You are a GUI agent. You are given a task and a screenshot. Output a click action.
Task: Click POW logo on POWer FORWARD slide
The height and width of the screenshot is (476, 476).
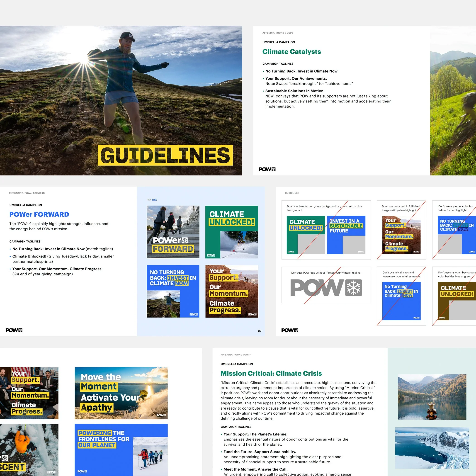[14, 330]
